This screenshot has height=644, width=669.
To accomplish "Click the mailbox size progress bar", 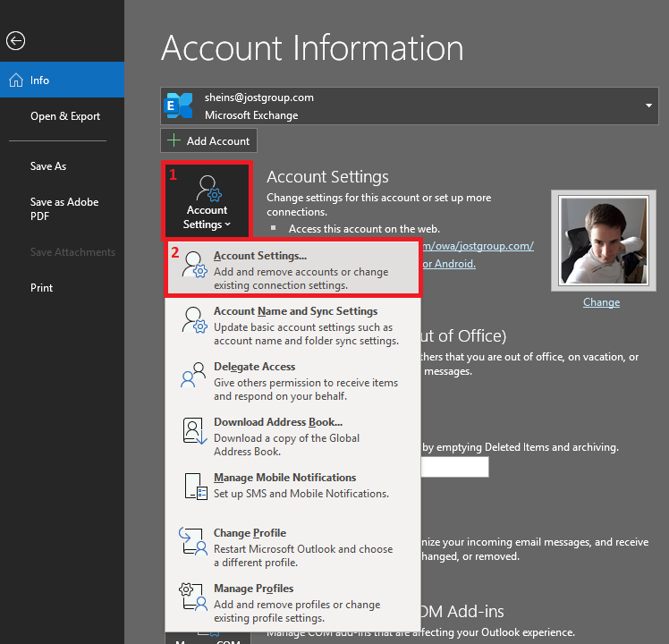I will coord(455,467).
